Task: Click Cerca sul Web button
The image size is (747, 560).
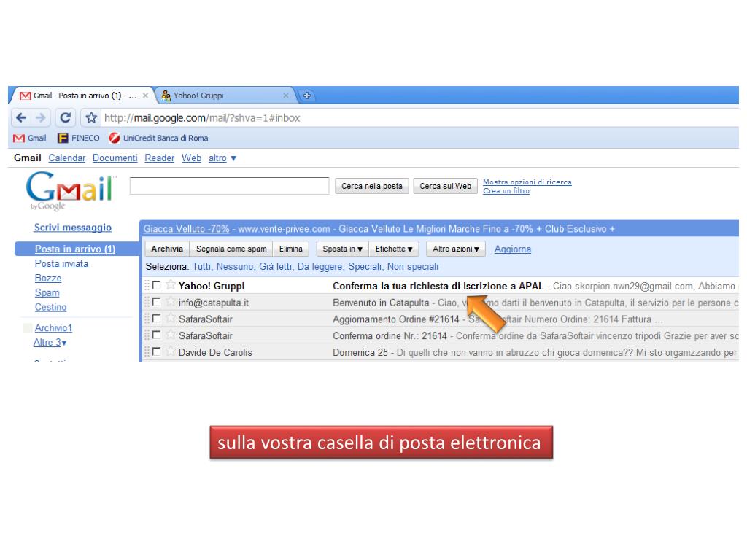Action: 446,186
